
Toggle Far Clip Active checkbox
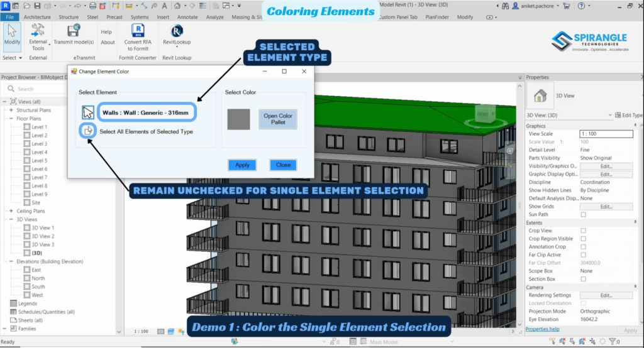583,255
